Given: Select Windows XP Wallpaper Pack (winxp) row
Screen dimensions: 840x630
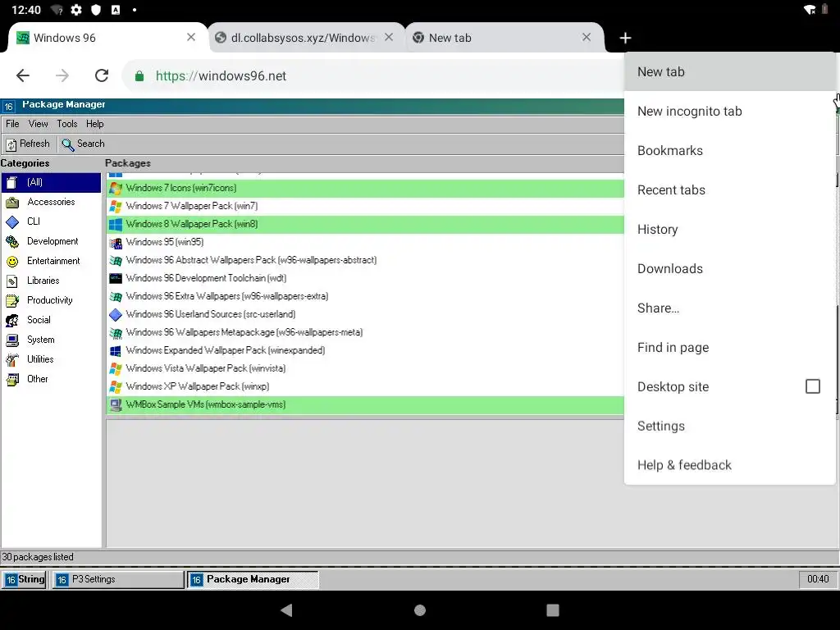Looking at the screenshot, I should (x=365, y=386).
